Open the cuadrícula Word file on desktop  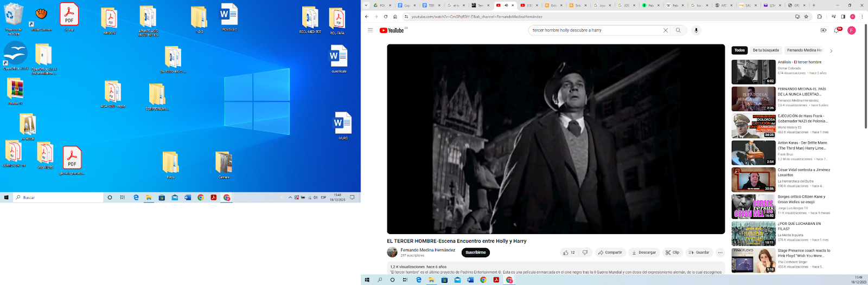pyautogui.click(x=339, y=59)
